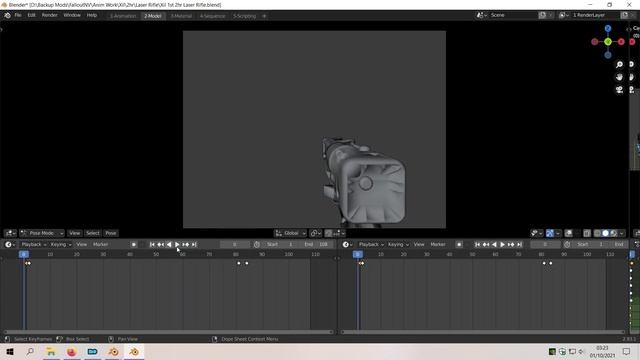Screen dimensions: 640x360
Task: Open the Render menu
Action: pyautogui.click(x=49, y=15)
